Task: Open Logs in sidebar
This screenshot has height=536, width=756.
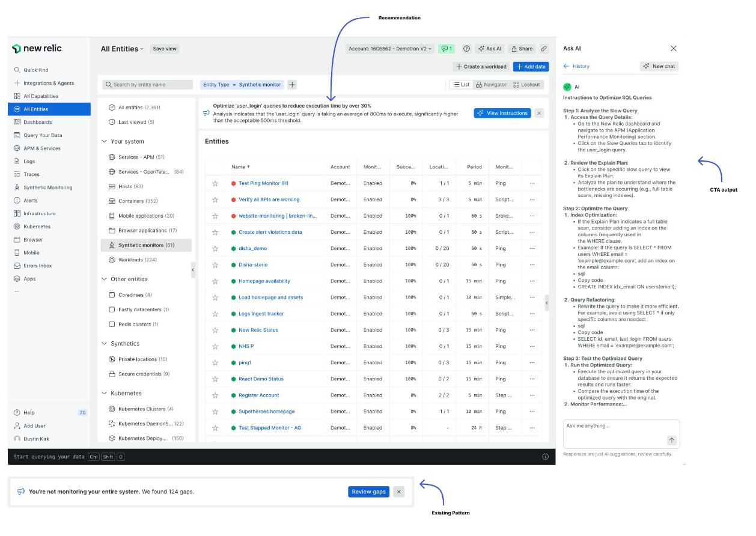Action: pos(29,161)
